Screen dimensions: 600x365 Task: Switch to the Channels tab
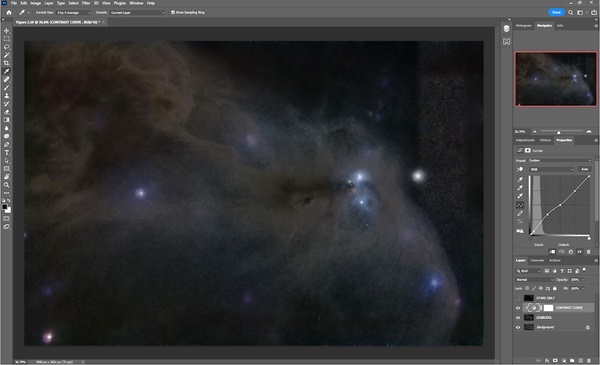[537, 261]
